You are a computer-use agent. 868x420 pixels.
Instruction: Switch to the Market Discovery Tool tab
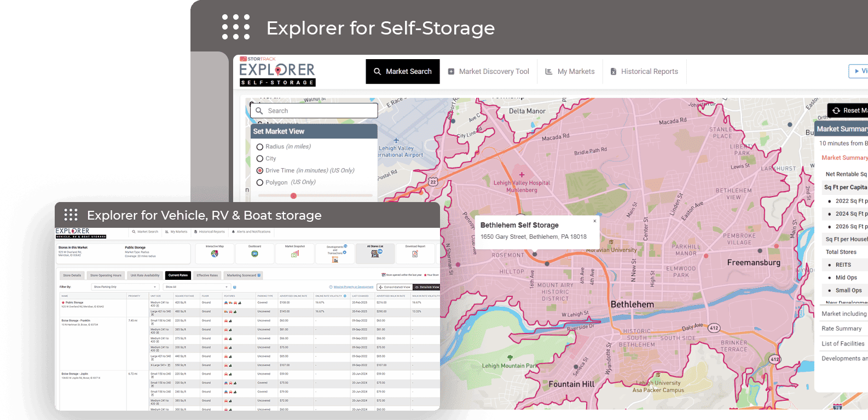coord(488,72)
